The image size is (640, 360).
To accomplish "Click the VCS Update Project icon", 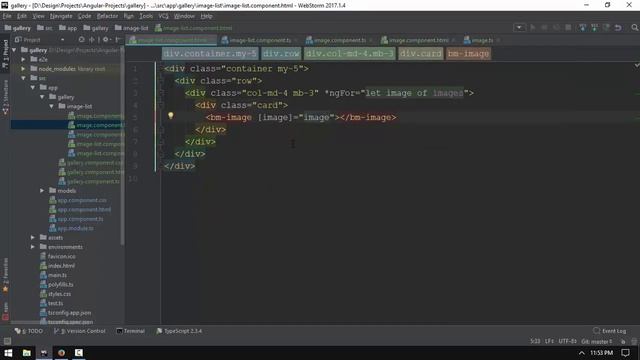I will 582,28.
